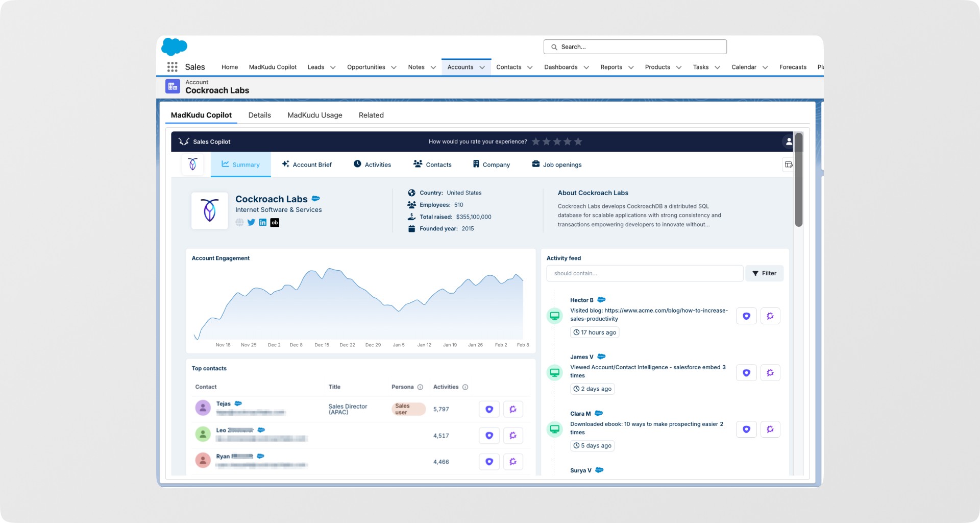Expand the Accounts dropdown chevron
Image resolution: width=980 pixels, height=523 pixels.
click(482, 67)
